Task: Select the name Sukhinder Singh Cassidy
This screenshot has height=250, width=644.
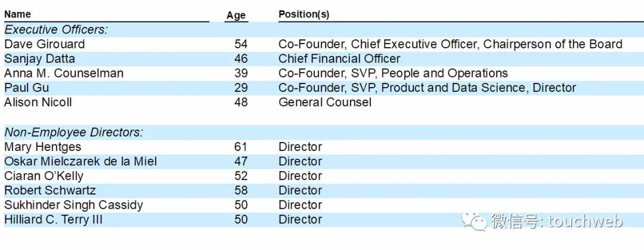Action: (x=73, y=205)
